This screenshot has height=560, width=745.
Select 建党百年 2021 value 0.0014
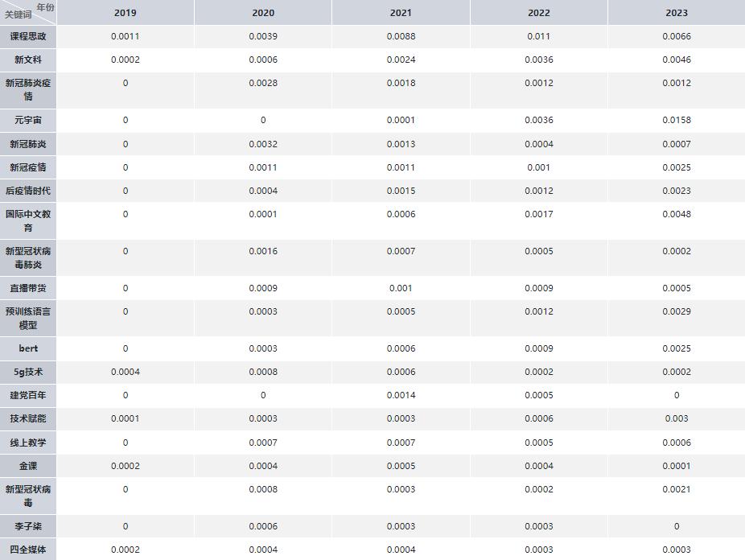point(401,395)
